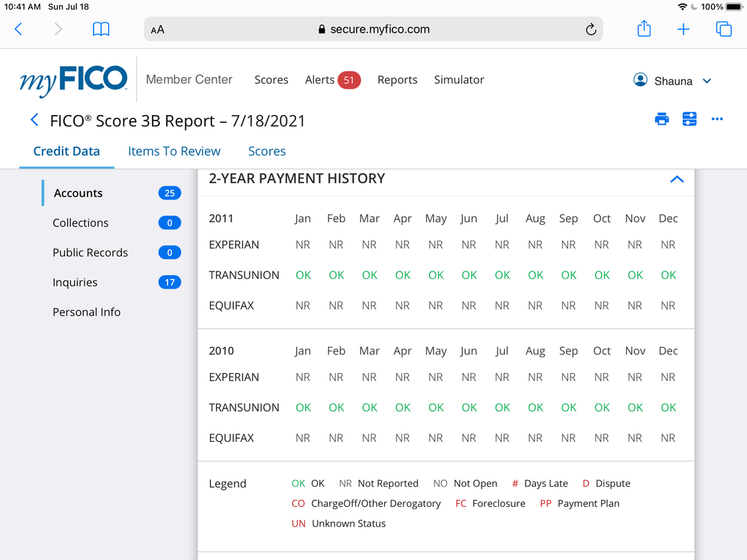Click the TRANSUNION row label under 2011
Screen dimensions: 747x560
point(244,275)
